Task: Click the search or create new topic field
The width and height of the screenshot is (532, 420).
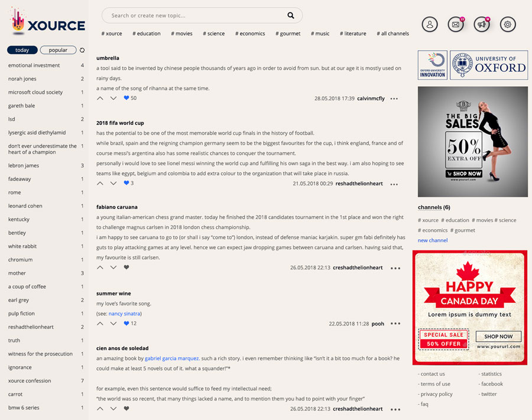Action: (x=195, y=15)
